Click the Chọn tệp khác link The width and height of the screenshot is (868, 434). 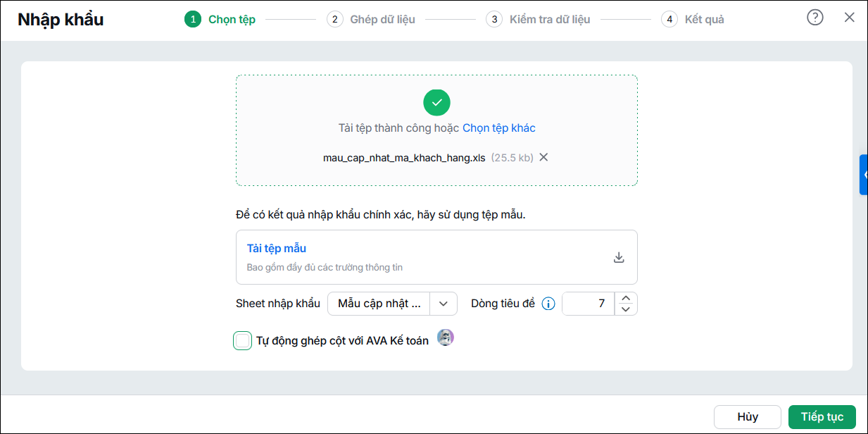(498, 128)
